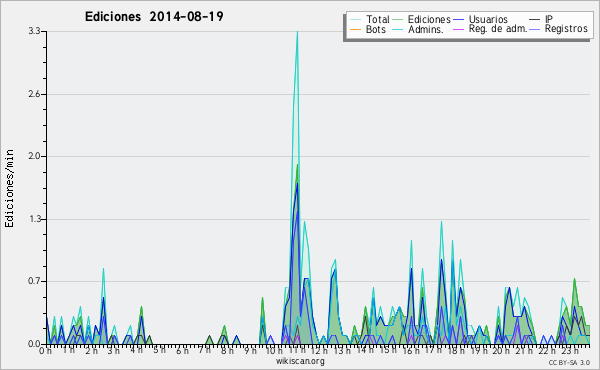Image resolution: width=600 pixels, height=370 pixels.
Task: Click the 'Bots' legend label
Action: pos(376,29)
